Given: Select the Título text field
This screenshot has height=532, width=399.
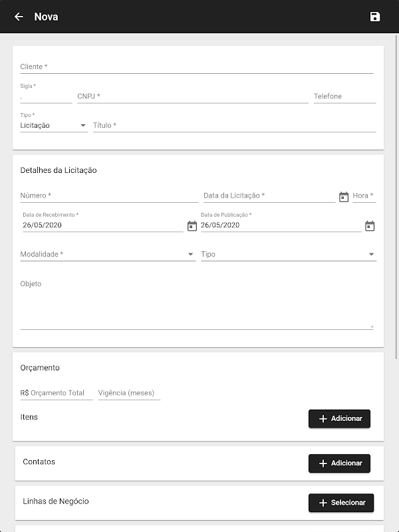Looking at the screenshot, I should [234, 126].
